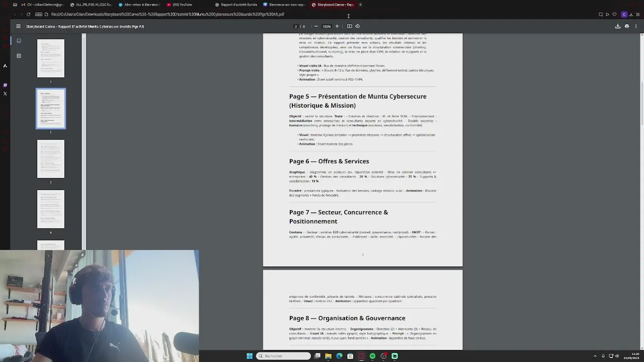Zoom out with the minus button
The height and width of the screenshot is (362, 644).
coord(316,26)
